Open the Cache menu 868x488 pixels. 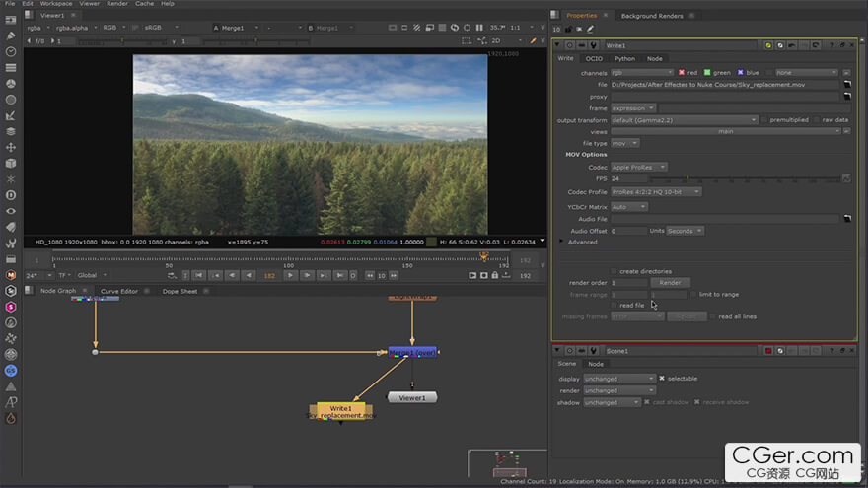pyautogui.click(x=144, y=3)
